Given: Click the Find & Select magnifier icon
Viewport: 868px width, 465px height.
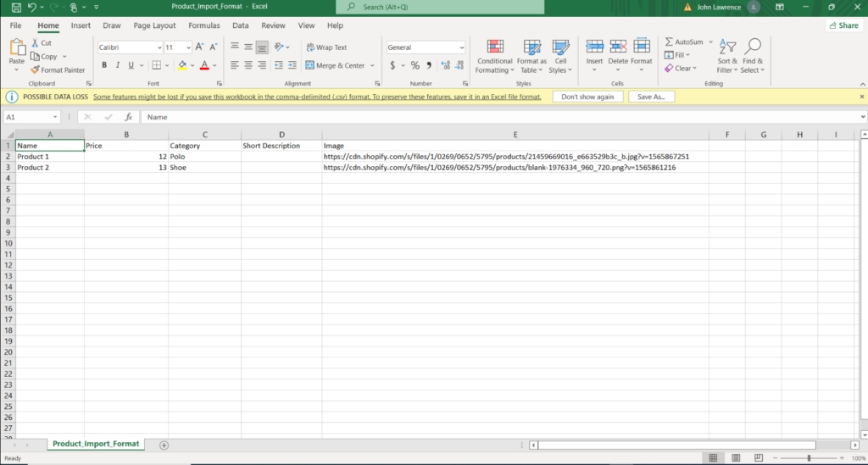Looking at the screenshot, I should [x=753, y=47].
